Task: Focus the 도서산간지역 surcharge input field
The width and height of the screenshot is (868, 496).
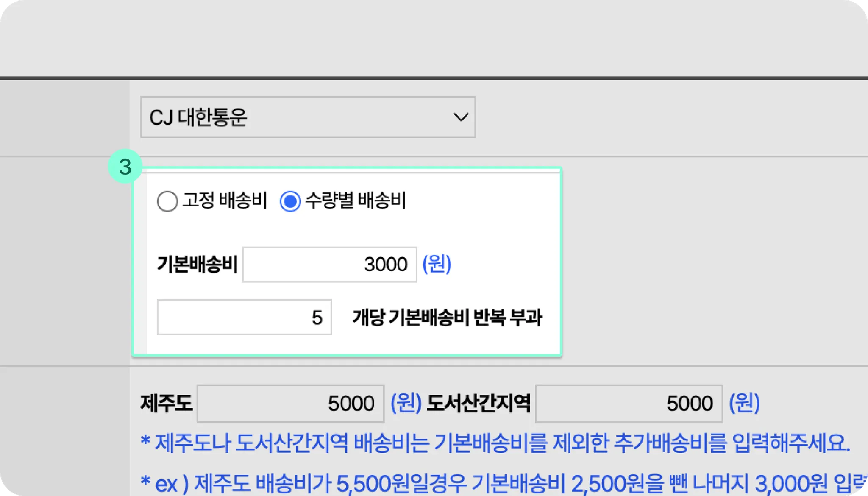Action: coord(629,403)
